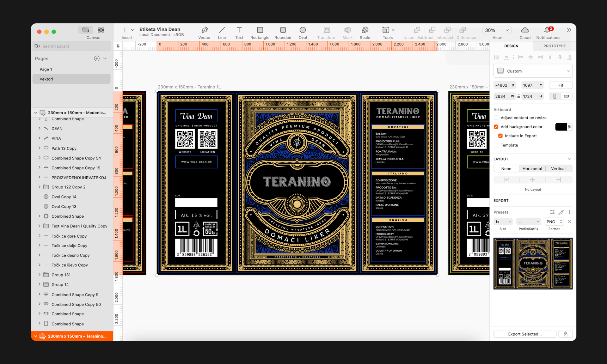Switch to the PROTOTYPE tab
The image size is (607, 364).
coord(554,46)
